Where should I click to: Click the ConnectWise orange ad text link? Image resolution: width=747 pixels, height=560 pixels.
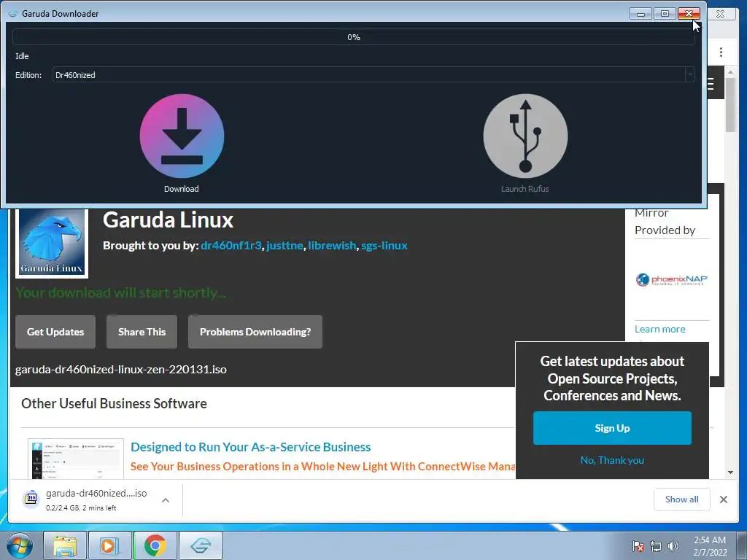(x=322, y=467)
